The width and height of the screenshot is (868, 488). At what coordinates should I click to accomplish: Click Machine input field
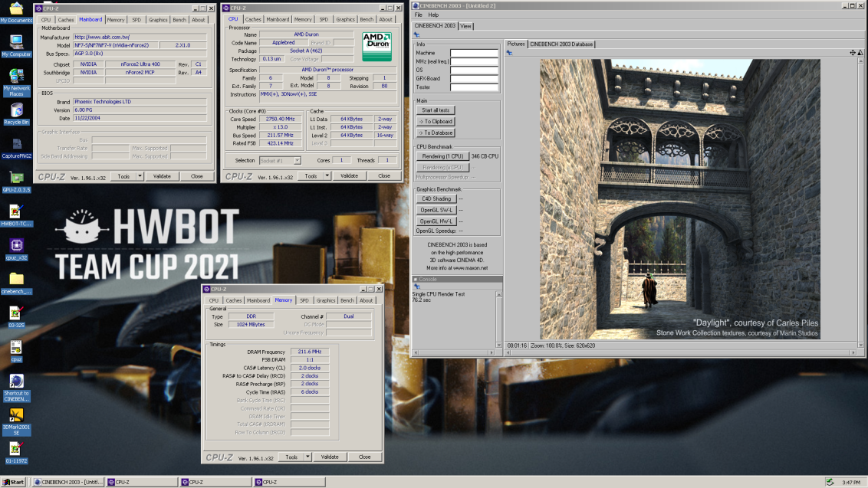click(474, 53)
